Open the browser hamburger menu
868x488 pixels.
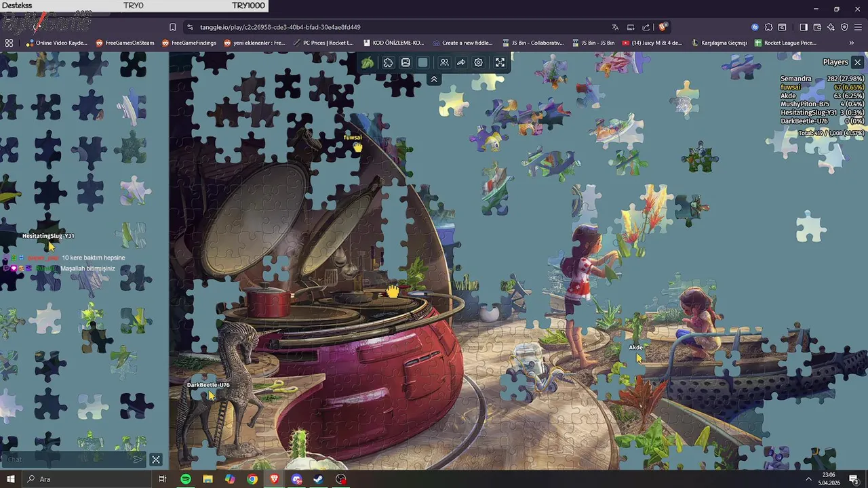(x=858, y=27)
